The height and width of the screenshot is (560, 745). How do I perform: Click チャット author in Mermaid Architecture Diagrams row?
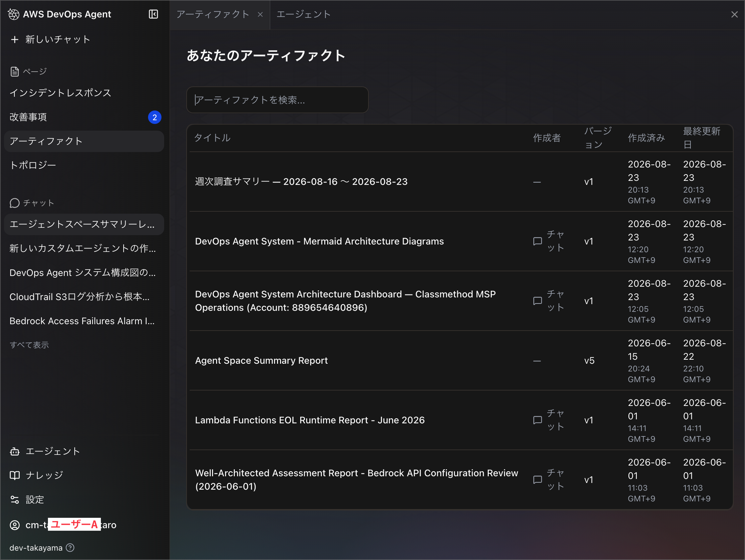[x=555, y=241]
